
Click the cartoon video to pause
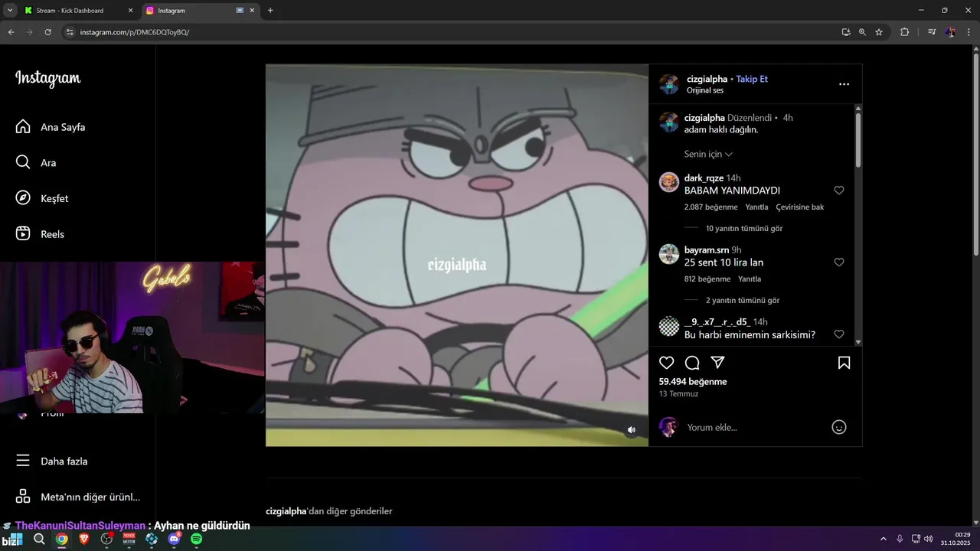(x=456, y=255)
